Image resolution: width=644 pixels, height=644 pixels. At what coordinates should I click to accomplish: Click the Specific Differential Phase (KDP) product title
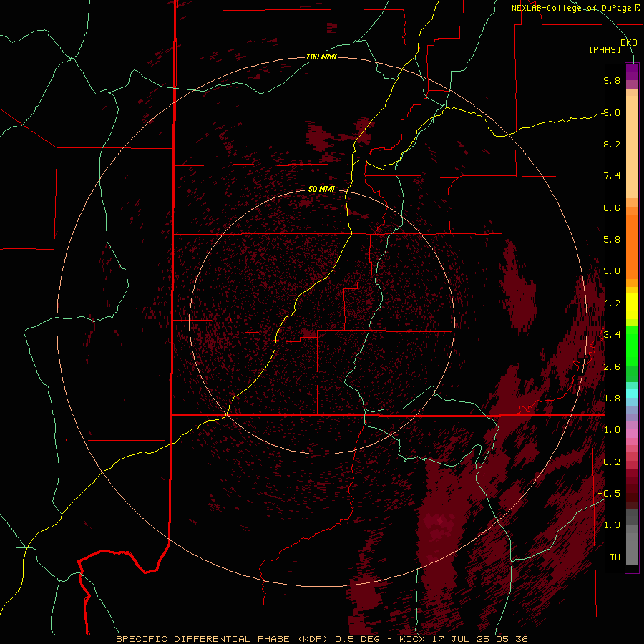click(x=224, y=639)
